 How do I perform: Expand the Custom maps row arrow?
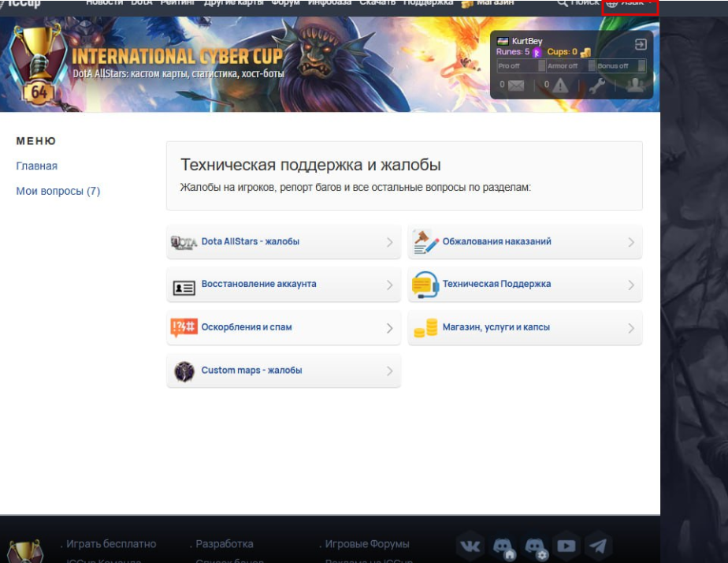(x=389, y=371)
